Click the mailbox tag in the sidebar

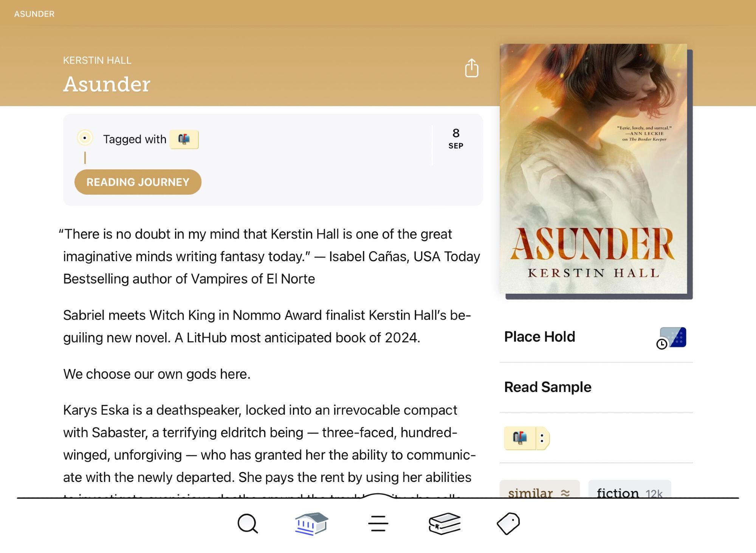tap(520, 438)
